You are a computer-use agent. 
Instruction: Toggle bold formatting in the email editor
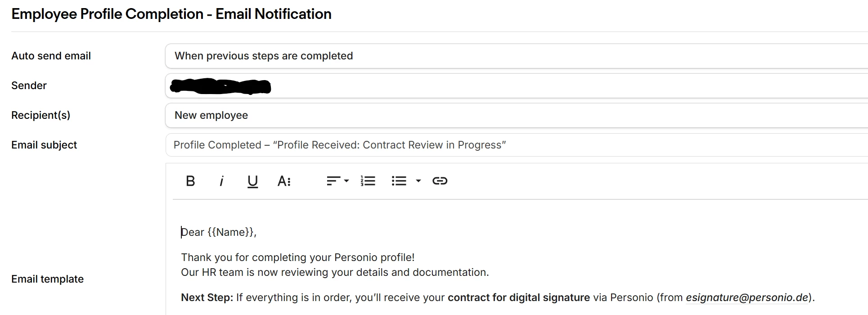190,181
